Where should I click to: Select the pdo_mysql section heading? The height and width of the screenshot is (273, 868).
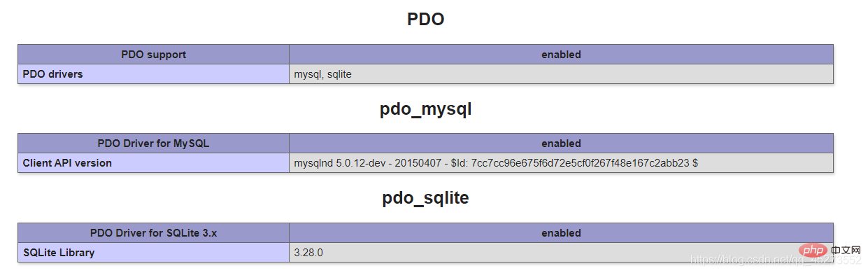425,109
